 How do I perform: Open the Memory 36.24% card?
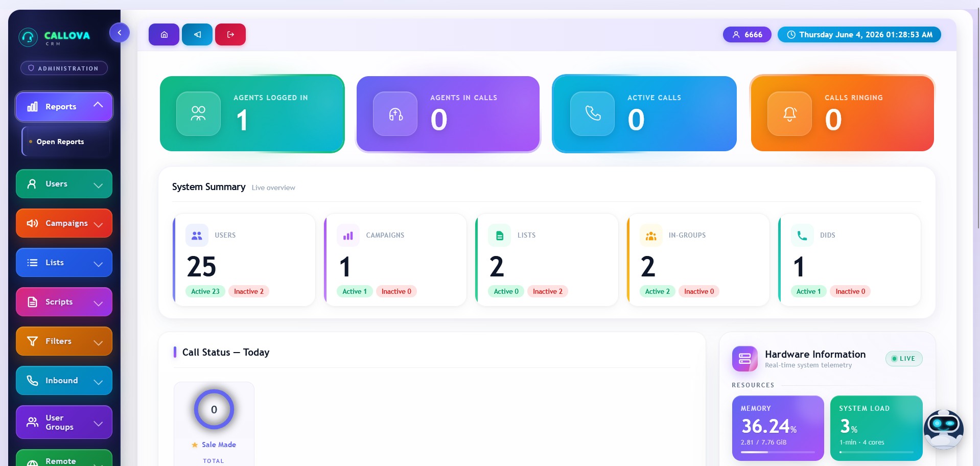pos(778,428)
